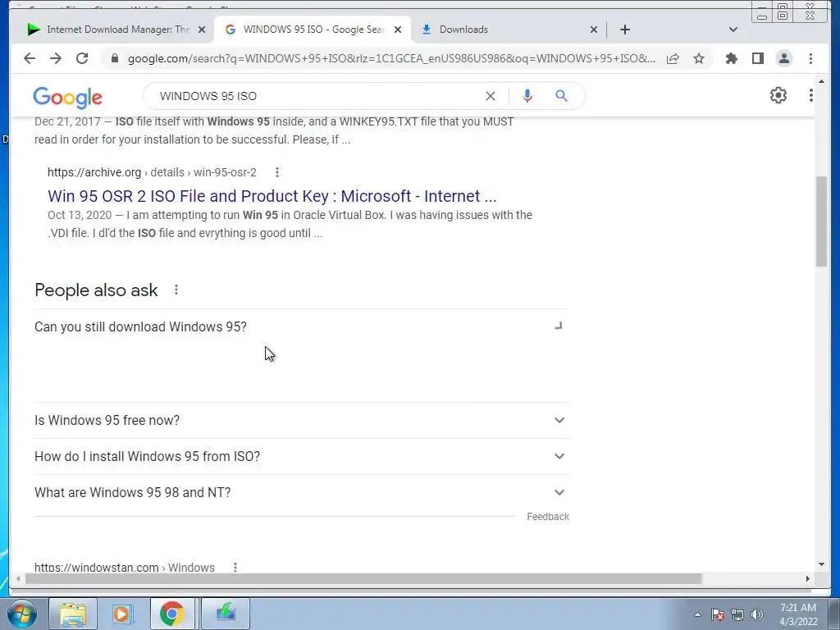The image size is (840, 630).
Task: Open the network tray icon
Action: click(737, 614)
